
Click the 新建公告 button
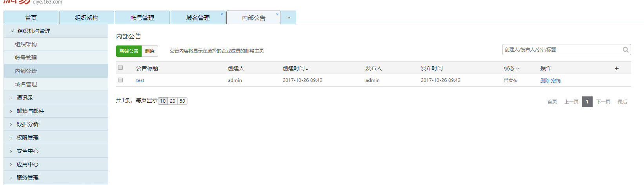coord(129,51)
